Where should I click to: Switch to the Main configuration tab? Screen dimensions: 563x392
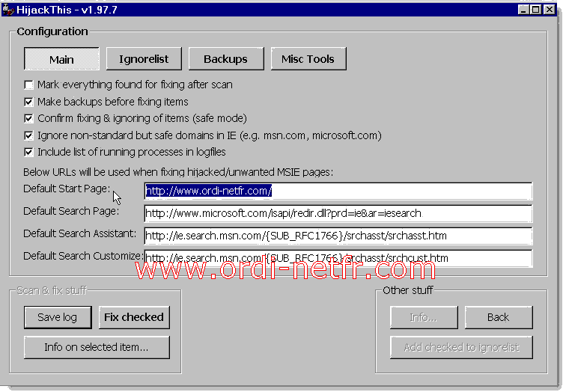61,59
